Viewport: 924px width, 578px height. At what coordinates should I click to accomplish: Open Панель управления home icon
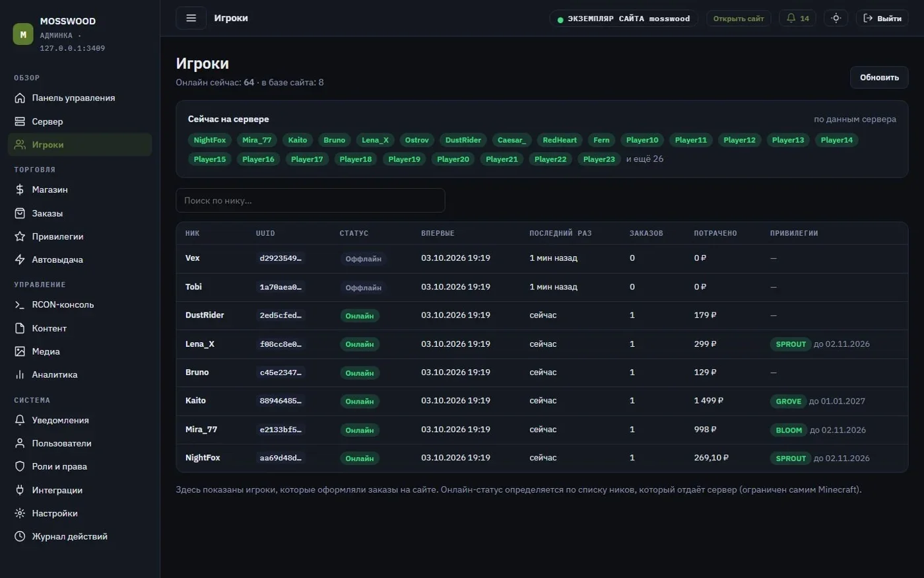(x=20, y=98)
